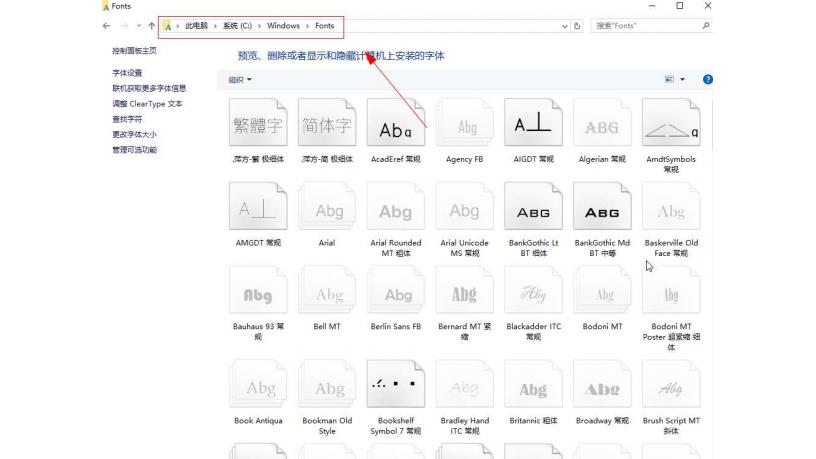Click the search magnifier icon

click(706, 26)
